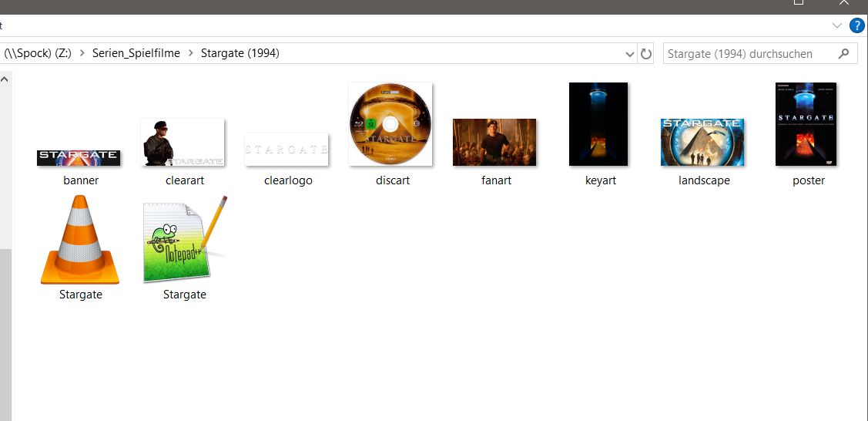868x421 pixels.
Task: Click the 'clearlogo' file name label
Action: point(288,180)
